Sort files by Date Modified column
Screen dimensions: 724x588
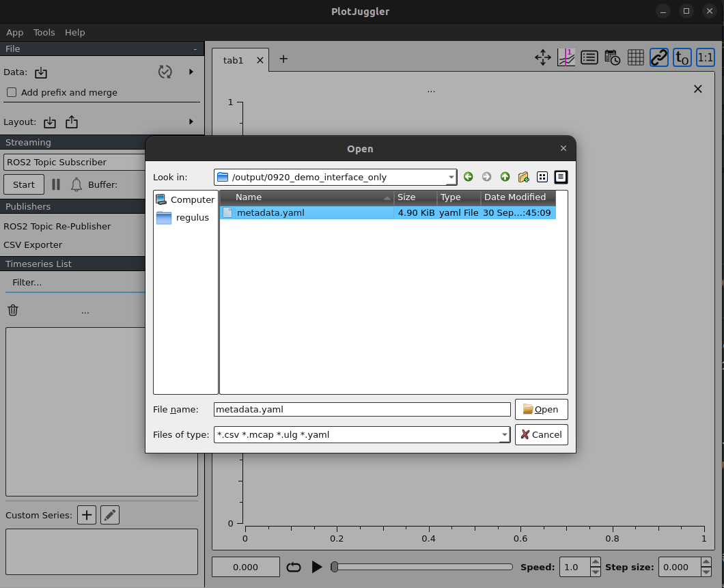[518, 197]
